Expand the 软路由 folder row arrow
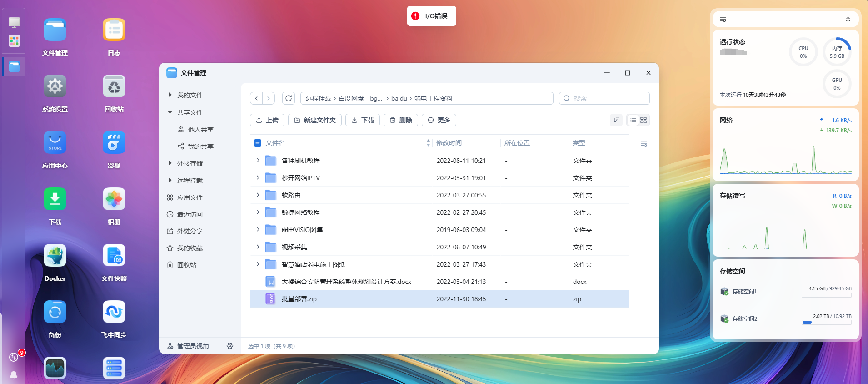868x384 pixels. [258, 195]
